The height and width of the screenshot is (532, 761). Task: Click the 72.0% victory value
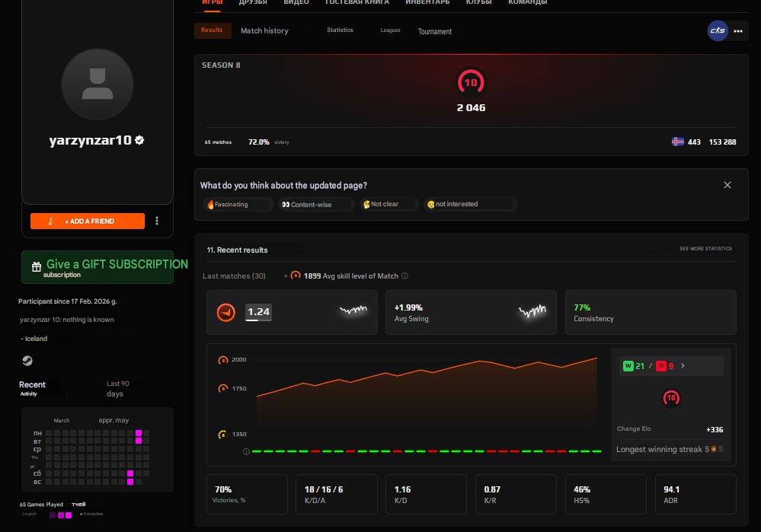[x=259, y=142]
